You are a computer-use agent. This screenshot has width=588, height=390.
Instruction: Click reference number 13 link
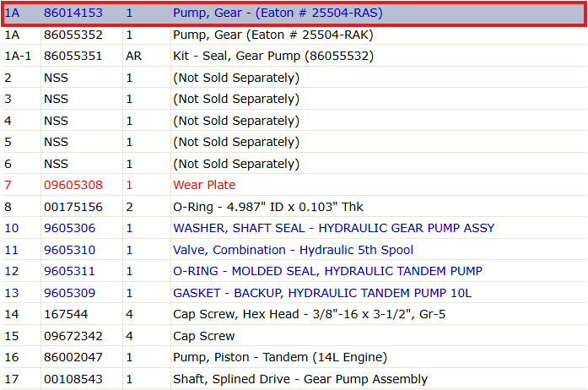click(12, 293)
